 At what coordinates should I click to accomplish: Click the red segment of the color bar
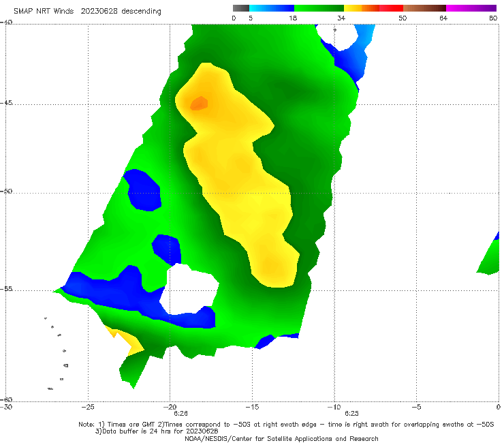coord(391,8)
